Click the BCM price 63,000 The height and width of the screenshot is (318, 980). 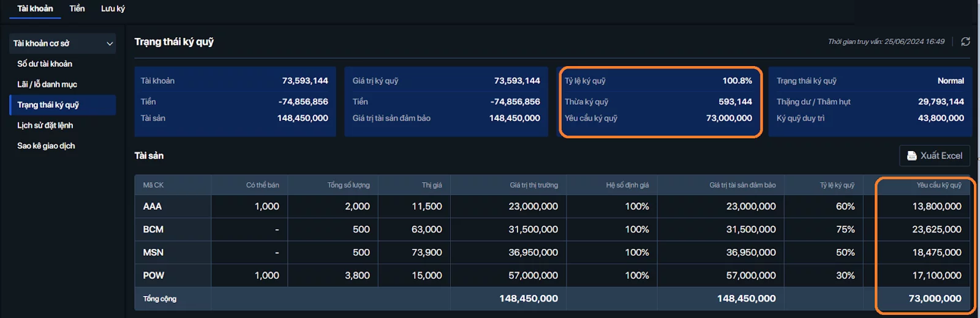click(x=427, y=230)
